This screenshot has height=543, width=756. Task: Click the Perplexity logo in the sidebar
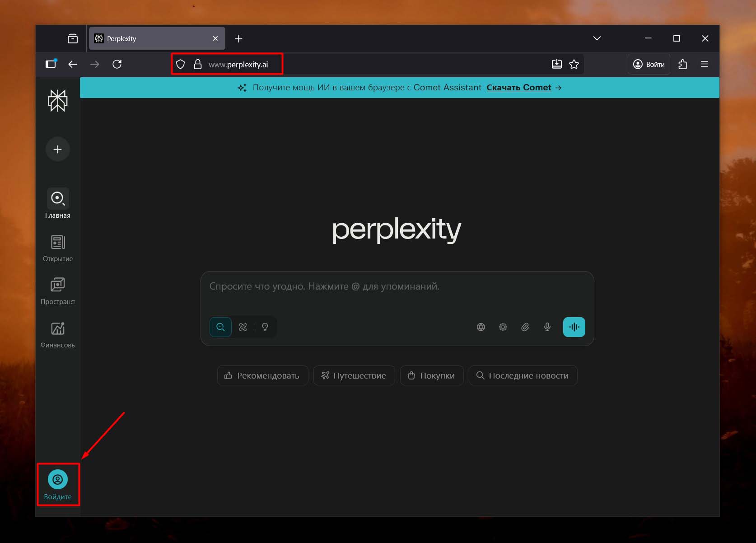[57, 100]
